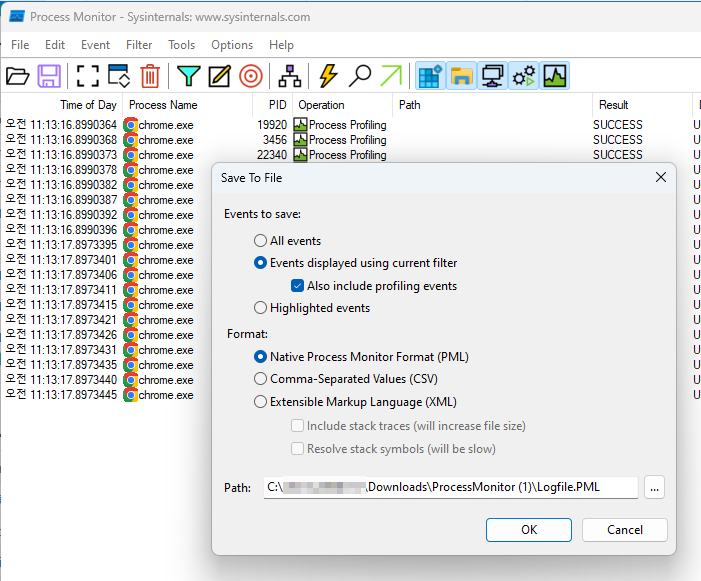The width and height of the screenshot is (701, 581).
Task: Click the Operation column header
Action: point(342,105)
